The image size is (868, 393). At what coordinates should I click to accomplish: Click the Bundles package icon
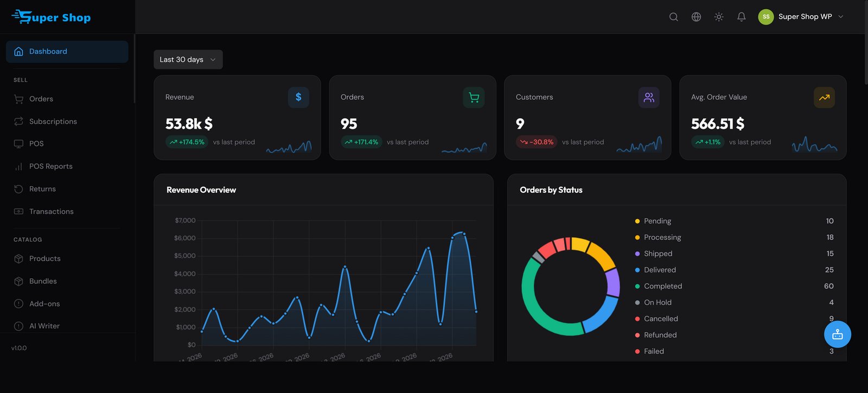pyautogui.click(x=18, y=281)
